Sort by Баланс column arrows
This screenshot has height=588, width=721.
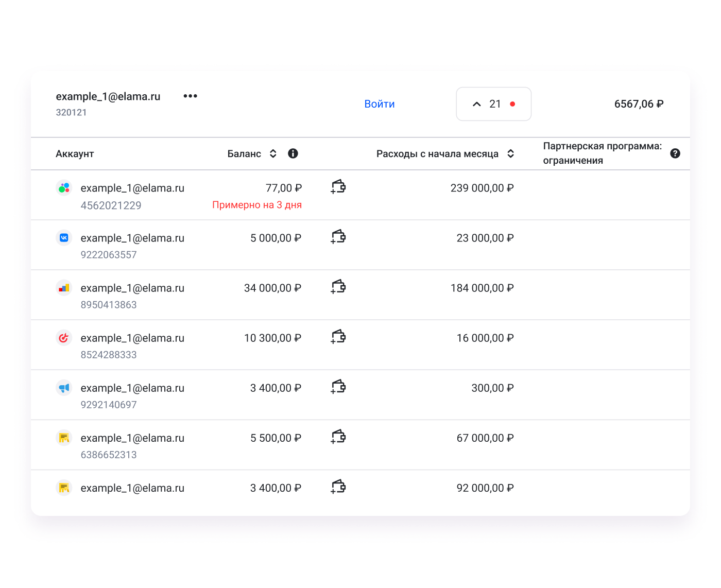tap(273, 153)
